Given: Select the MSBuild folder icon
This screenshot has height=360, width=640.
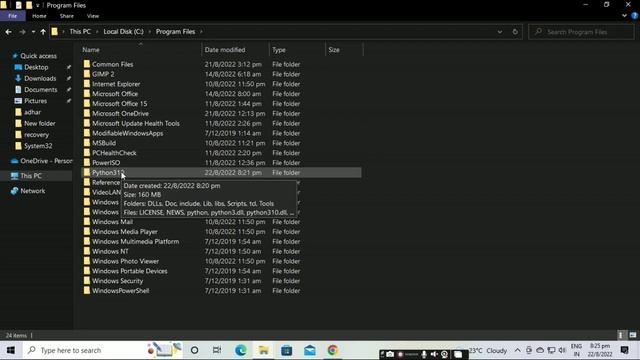Looking at the screenshot, I should [87, 143].
